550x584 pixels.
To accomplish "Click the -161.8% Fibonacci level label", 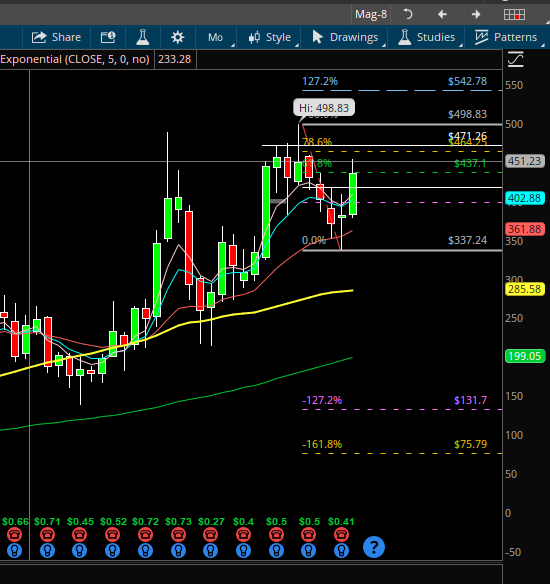I will [x=322, y=444].
